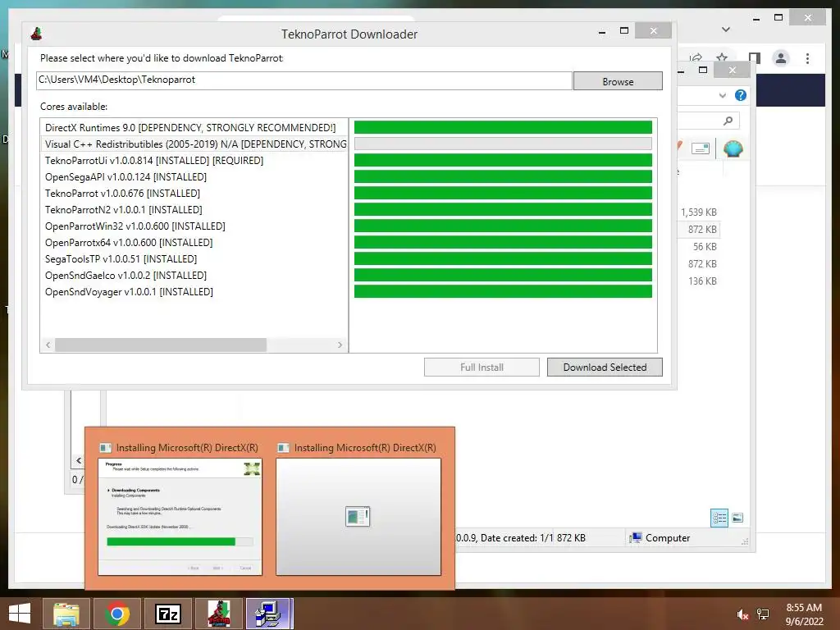Select TeknoParrotUi v1.0.0.814 entry
Viewport: 840px width, 630px height.
coord(194,160)
